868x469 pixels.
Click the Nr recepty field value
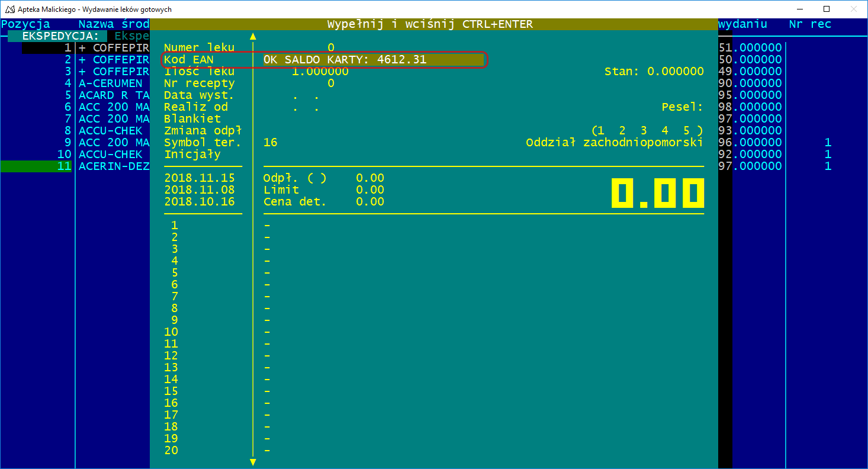point(330,83)
